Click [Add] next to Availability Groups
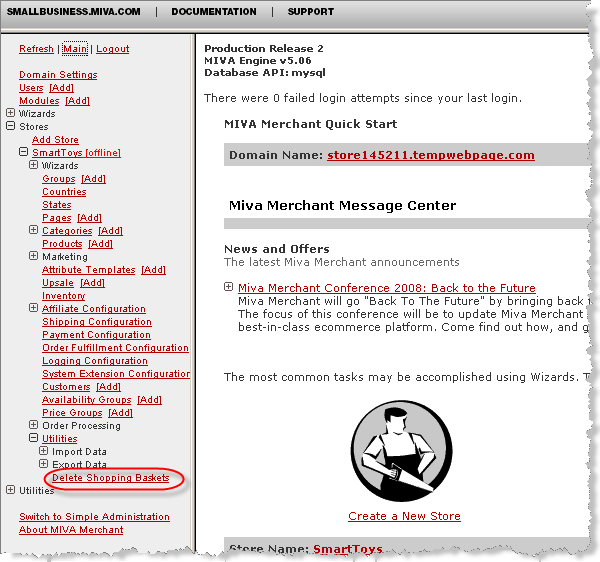 pyautogui.click(x=149, y=400)
